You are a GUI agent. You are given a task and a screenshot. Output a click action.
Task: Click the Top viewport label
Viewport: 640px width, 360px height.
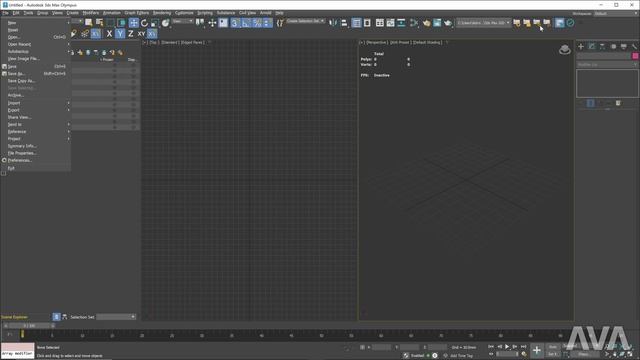153,42
